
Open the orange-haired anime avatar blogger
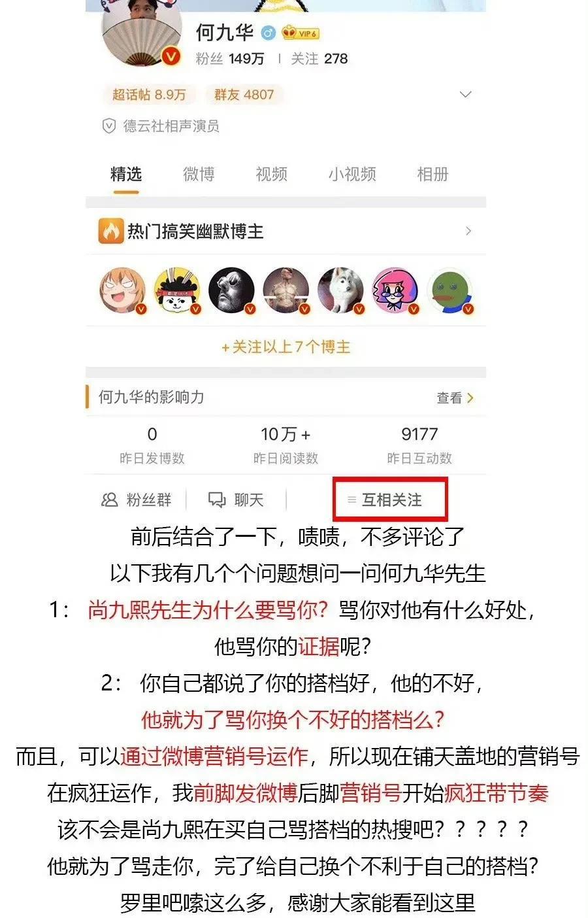coord(122,290)
